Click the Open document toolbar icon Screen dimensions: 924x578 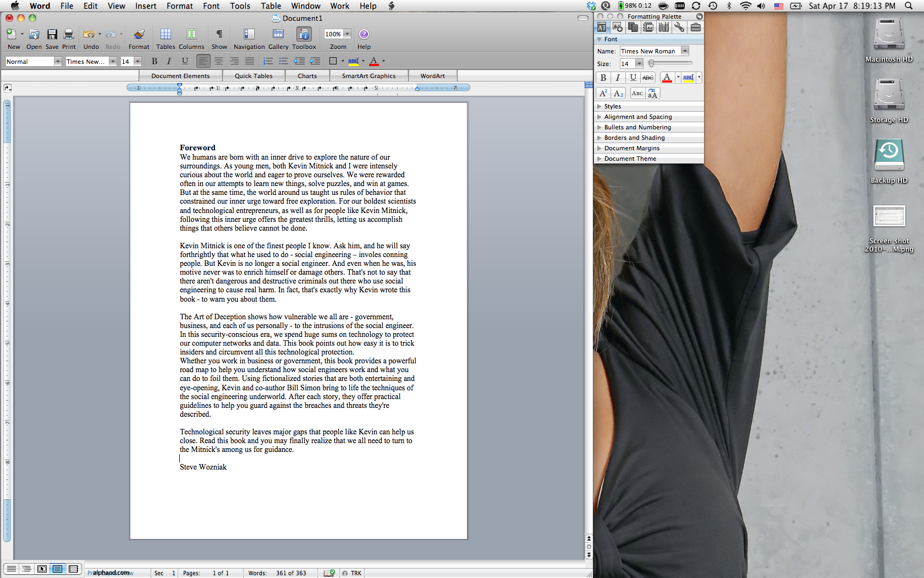pos(34,34)
